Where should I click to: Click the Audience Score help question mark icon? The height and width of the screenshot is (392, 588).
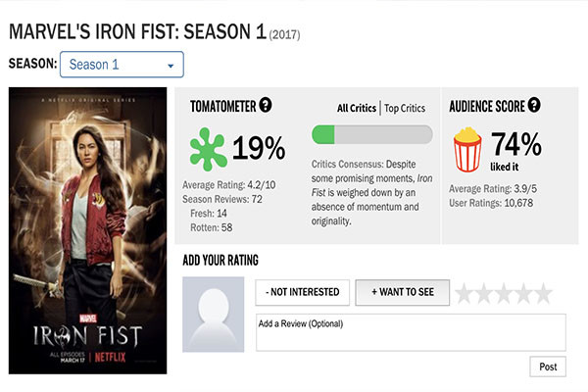534,105
